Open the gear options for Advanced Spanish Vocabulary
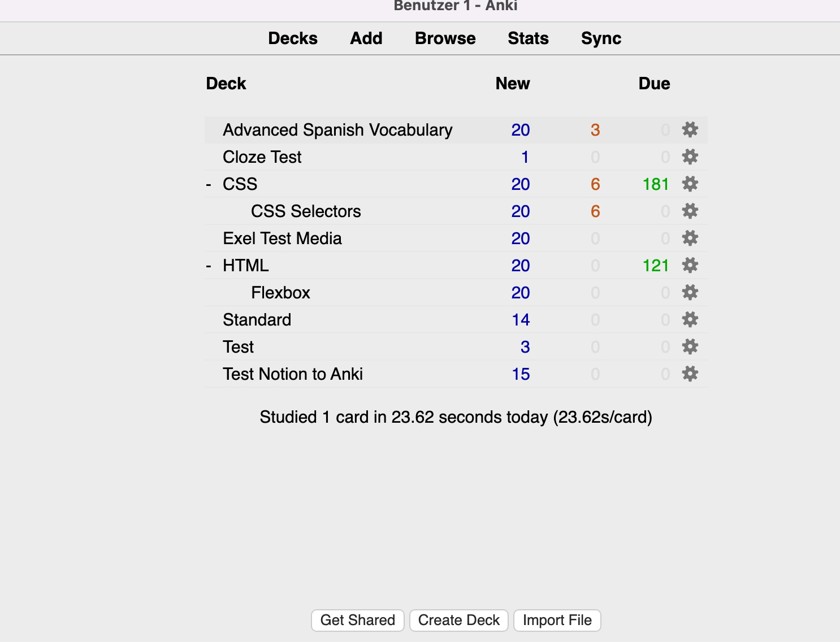The width and height of the screenshot is (840, 642). (689, 129)
